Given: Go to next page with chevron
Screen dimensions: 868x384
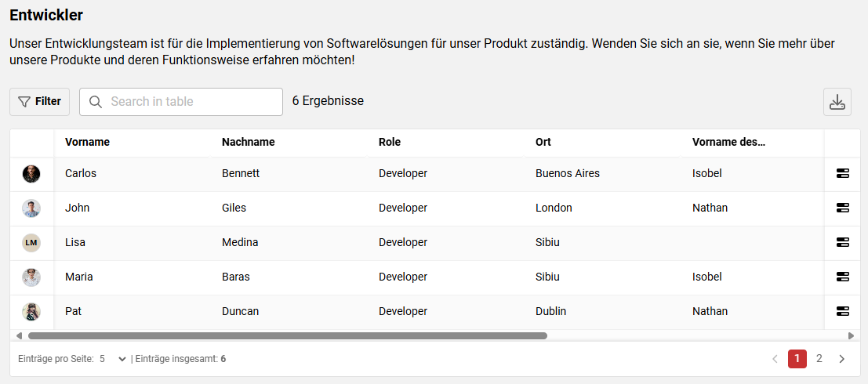Looking at the screenshot, I should tap(842, 359).
